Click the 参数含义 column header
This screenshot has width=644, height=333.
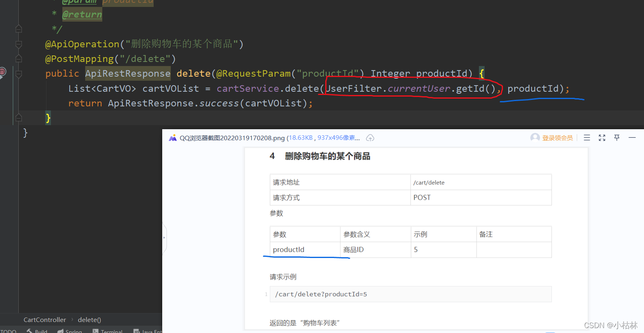(376, 234)
